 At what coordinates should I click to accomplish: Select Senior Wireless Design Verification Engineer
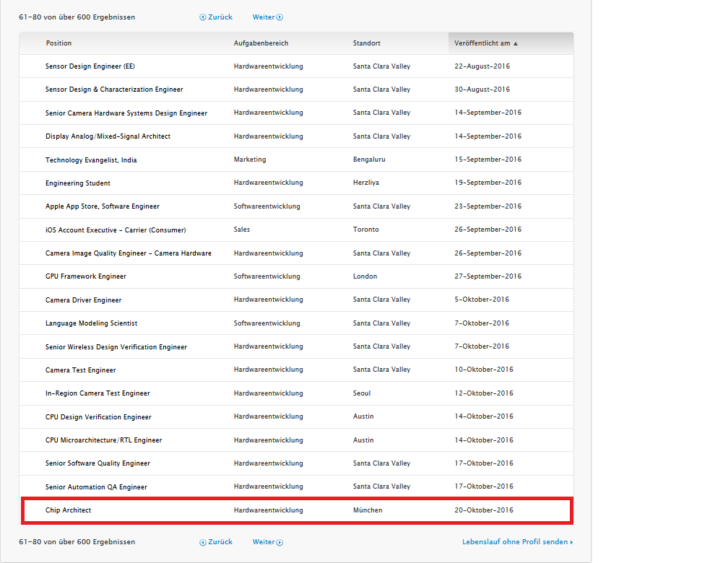[116, 347]
